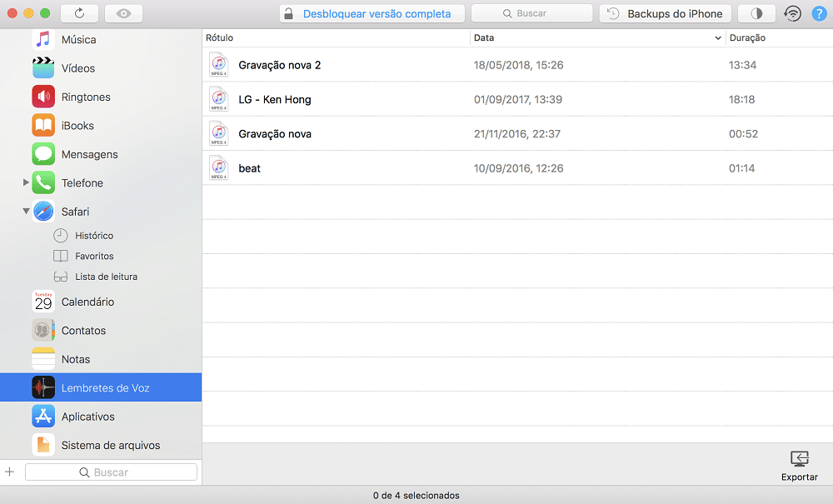Select Contatos label in sidebar
The height and width of the screenshot is (504, 833).
tap(83, 331)
